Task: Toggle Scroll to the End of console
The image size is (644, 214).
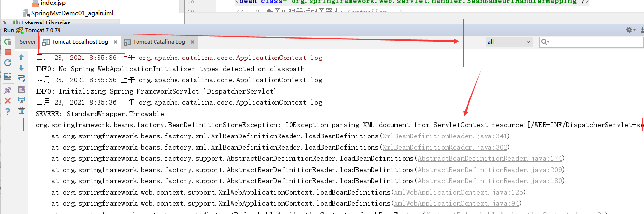Action: (21, 89)
